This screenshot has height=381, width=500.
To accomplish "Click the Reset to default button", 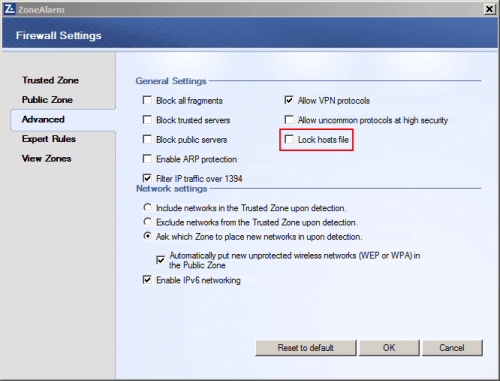I will click(306, 348).
